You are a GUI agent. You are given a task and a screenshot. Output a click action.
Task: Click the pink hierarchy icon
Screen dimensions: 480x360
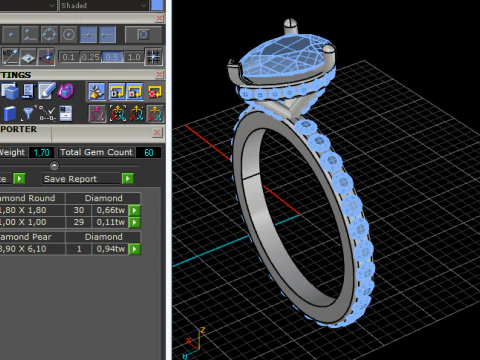click(x=97, y=114)
